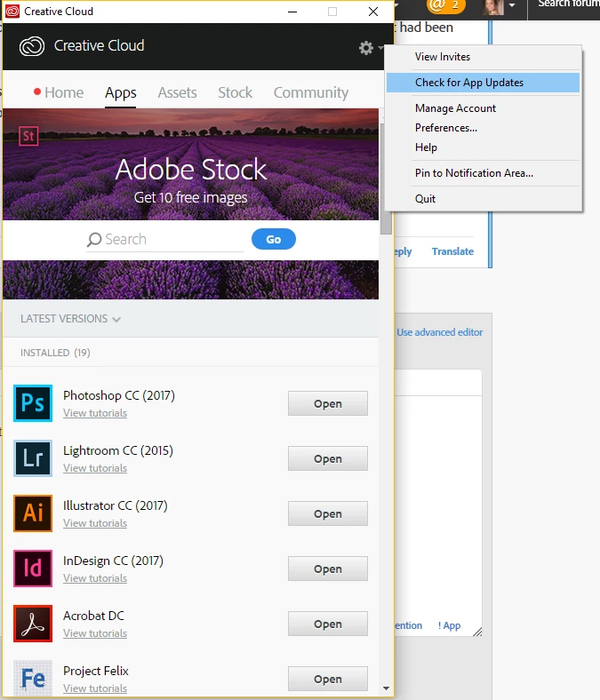Open notifications badge in forum window
Screen dimensions: 600x700
click(x=446, y=6)
